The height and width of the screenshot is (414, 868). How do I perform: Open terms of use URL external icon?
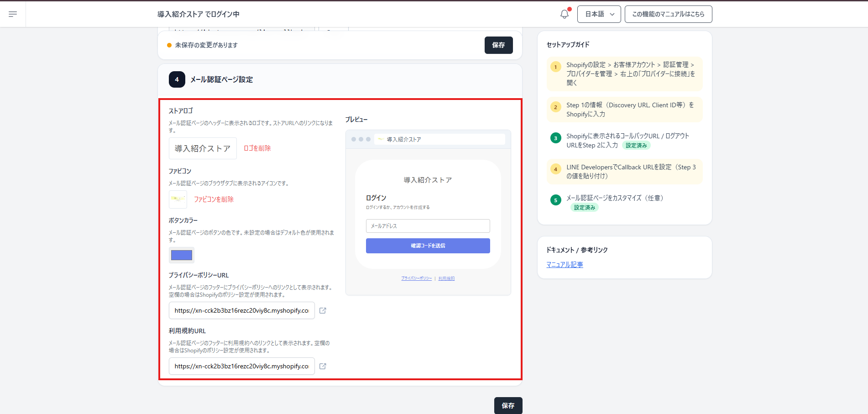(323, 366)
